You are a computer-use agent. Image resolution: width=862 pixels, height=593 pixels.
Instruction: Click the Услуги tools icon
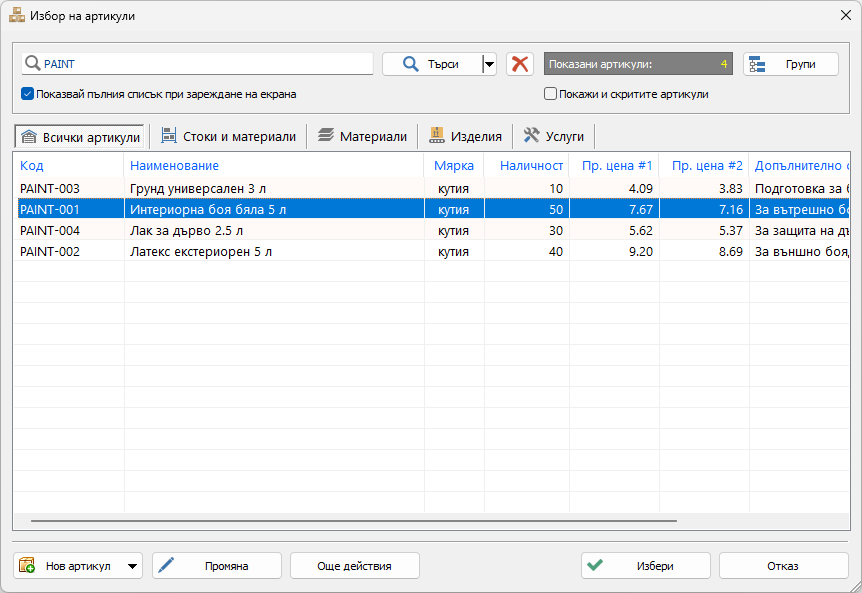click(x=531, y=135)
